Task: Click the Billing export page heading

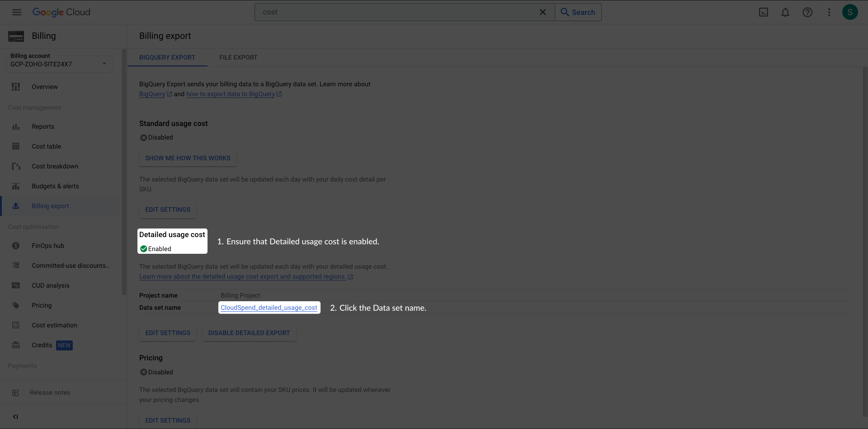Action: point(165,36)
